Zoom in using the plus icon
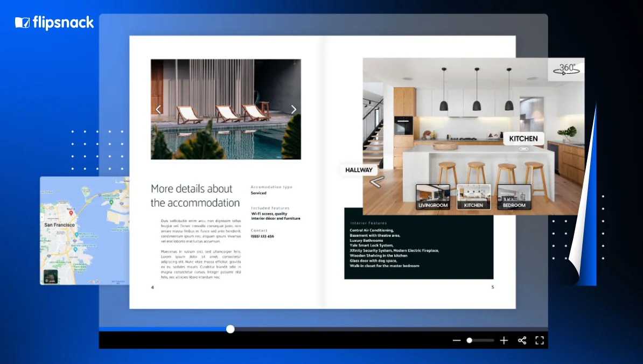 [x=504, y=340]
